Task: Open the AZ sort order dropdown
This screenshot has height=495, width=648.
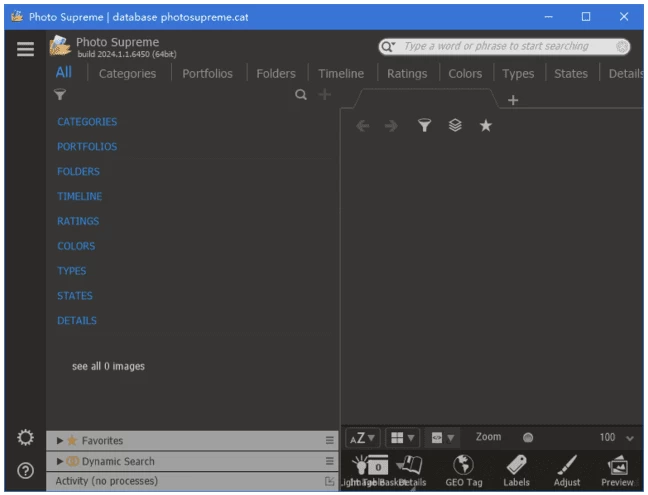Action: click(362, 438)
